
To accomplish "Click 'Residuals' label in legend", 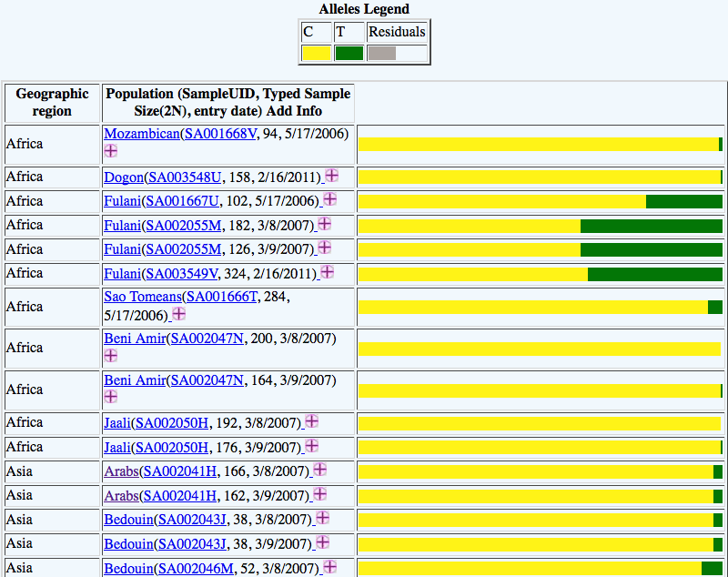I will [x=397, y=32].
